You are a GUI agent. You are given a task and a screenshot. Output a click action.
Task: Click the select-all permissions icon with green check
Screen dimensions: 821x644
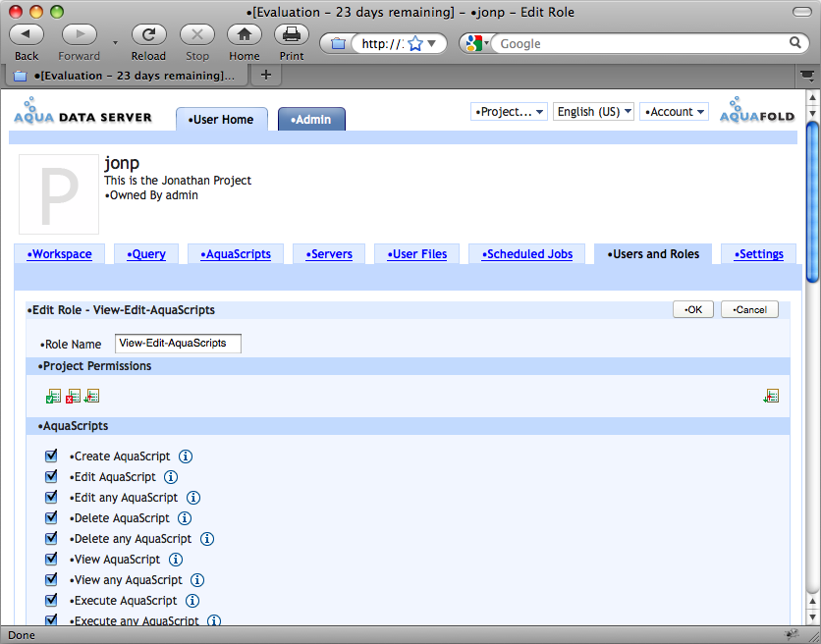point(53,397)
